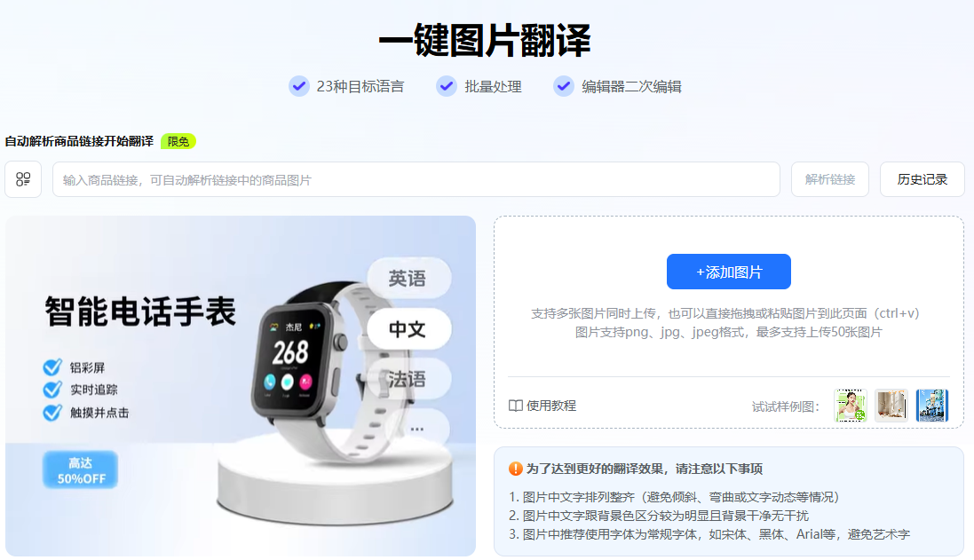Select the 英语 language bubble
Viewport: 974px width, 560px height.
pos(408,278)
